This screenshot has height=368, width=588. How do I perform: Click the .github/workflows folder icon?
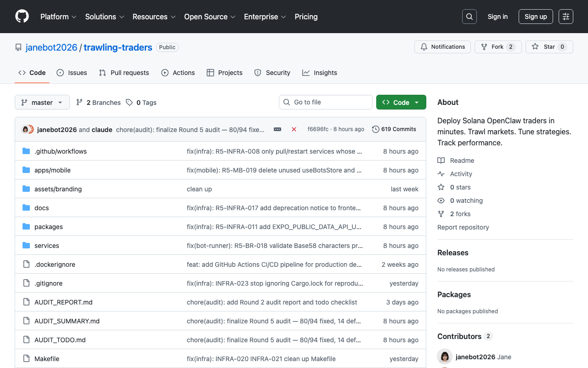(26, 151)
